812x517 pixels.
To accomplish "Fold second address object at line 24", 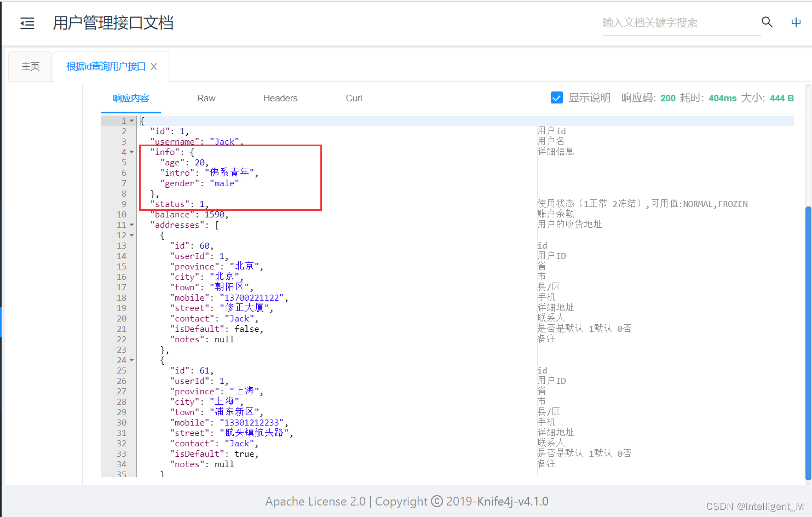I will pos(131,360).
